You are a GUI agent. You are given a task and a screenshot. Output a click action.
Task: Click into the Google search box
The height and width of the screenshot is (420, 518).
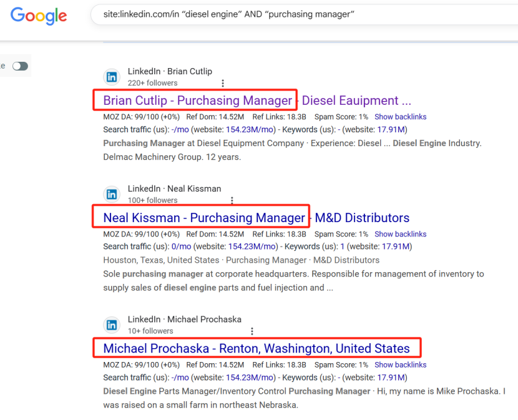click(x=300, y=14)
